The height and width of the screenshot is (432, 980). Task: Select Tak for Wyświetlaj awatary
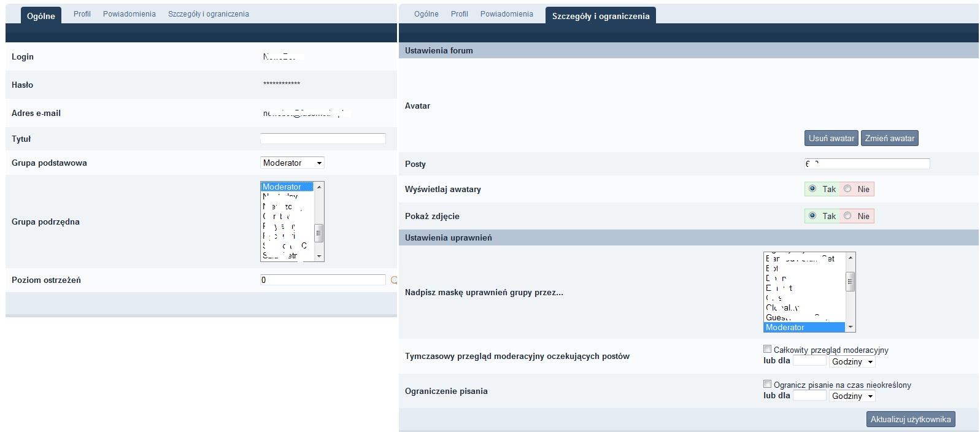(812, 189)
